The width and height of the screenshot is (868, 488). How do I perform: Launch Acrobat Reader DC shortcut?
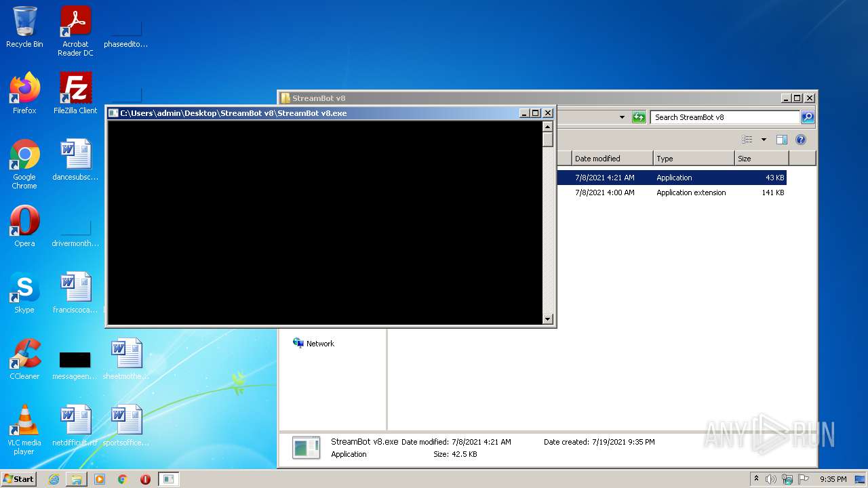(x=75, y=31)
